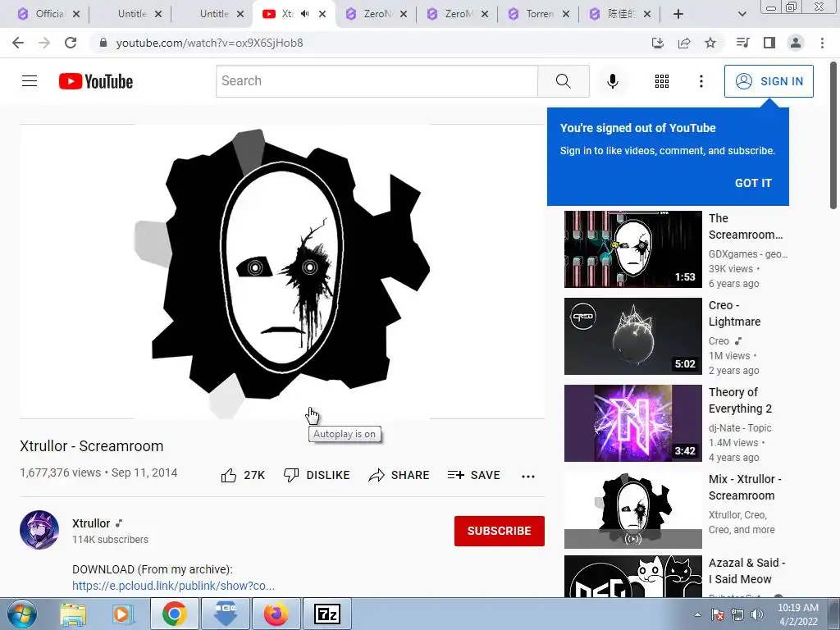
Task: Install app icon in address bar
Action: coord(658,43)
